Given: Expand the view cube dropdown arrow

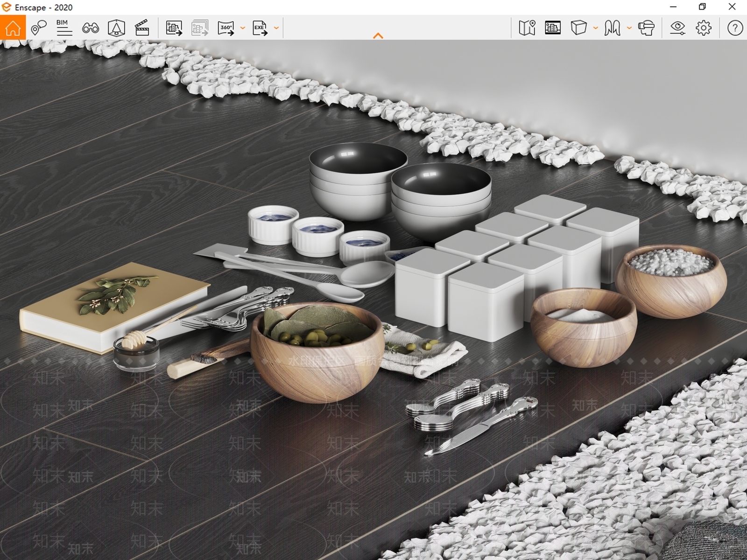Looking at the screenshot, I should point(596,28).
